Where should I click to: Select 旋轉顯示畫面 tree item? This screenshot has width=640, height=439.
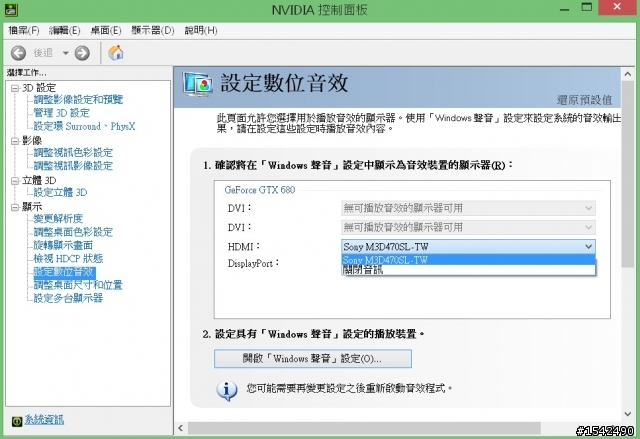(63, 245)
